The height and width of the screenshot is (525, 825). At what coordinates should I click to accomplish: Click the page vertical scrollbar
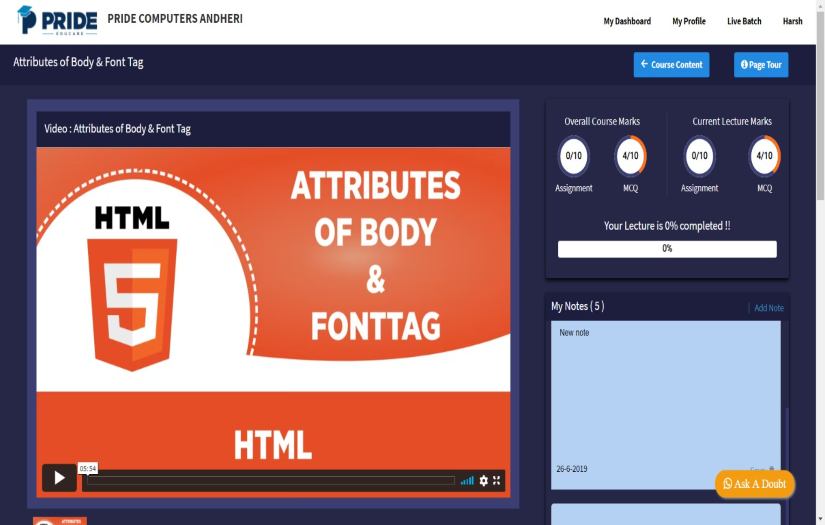(x=820, y=105)
